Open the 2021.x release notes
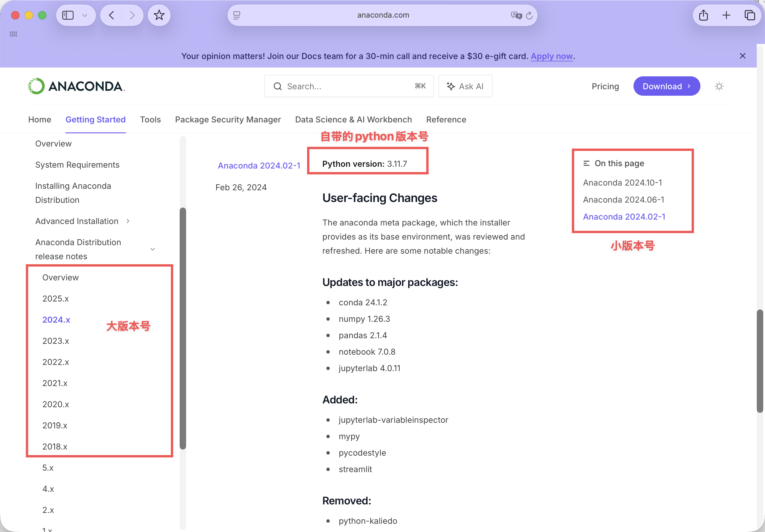The width and height of the screenshot is (765, 532). (55, 383)
